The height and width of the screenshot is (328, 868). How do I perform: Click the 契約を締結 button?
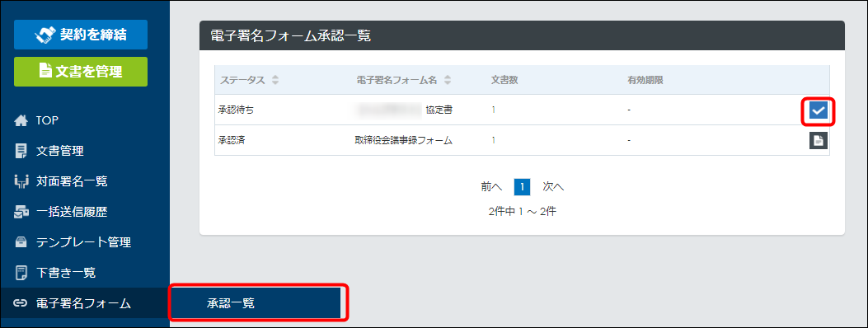tap(81, 35)
